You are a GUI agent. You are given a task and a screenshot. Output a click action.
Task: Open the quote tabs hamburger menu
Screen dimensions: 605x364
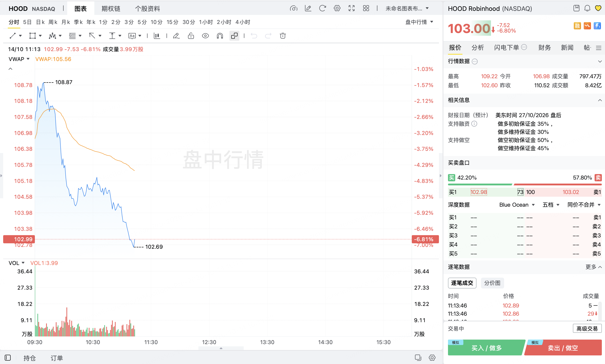(x=599, y=48)
